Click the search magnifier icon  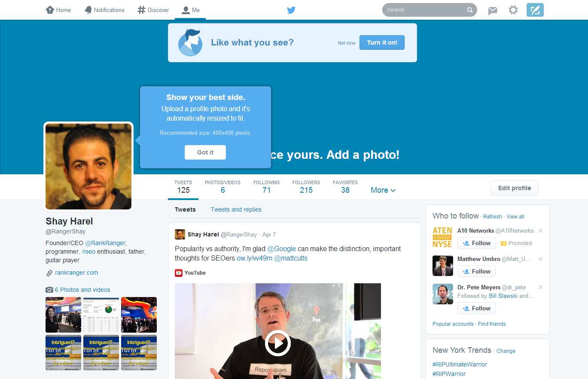tap(470, 10)
